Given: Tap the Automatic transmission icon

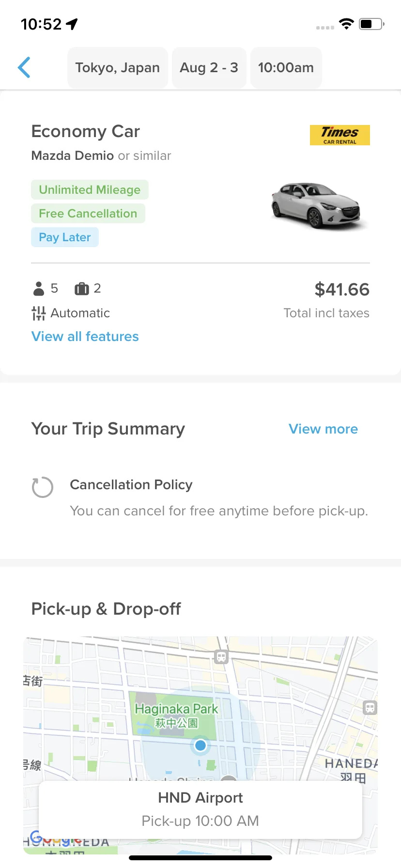Looking at the screenshot, I should pyautogui.click(x=38, y=313).
